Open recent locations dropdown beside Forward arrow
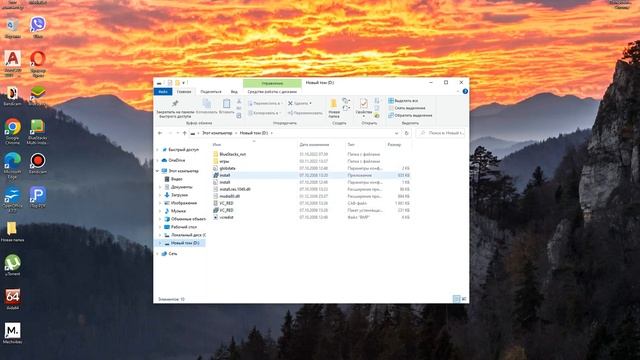 coord(178,133)
